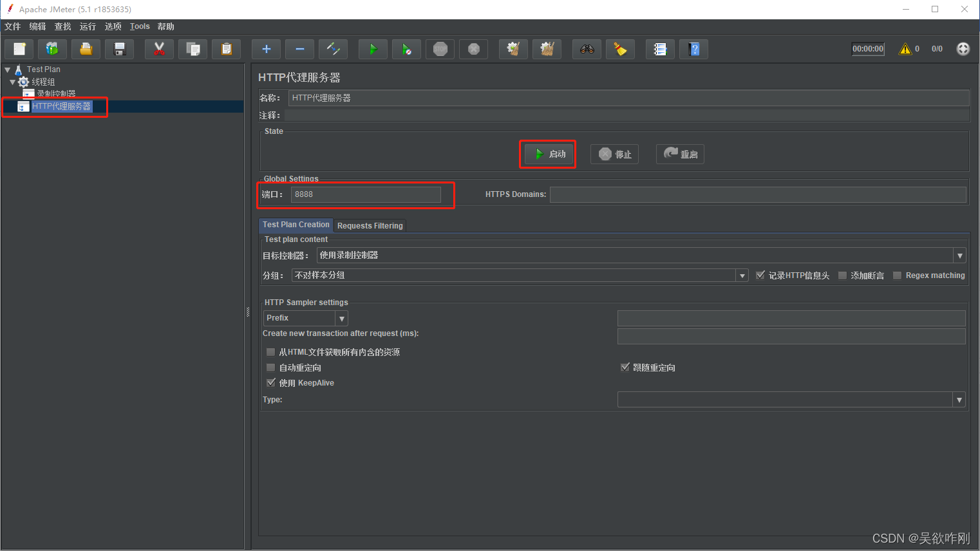Click the Stop test toolbar icon
The width and height of the screenshot is (980, 551).
440,49
